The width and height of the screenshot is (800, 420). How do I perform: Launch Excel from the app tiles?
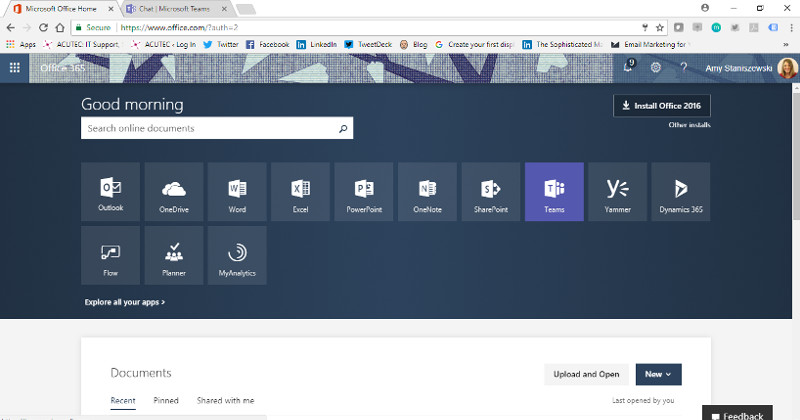(x=301, y=191)
